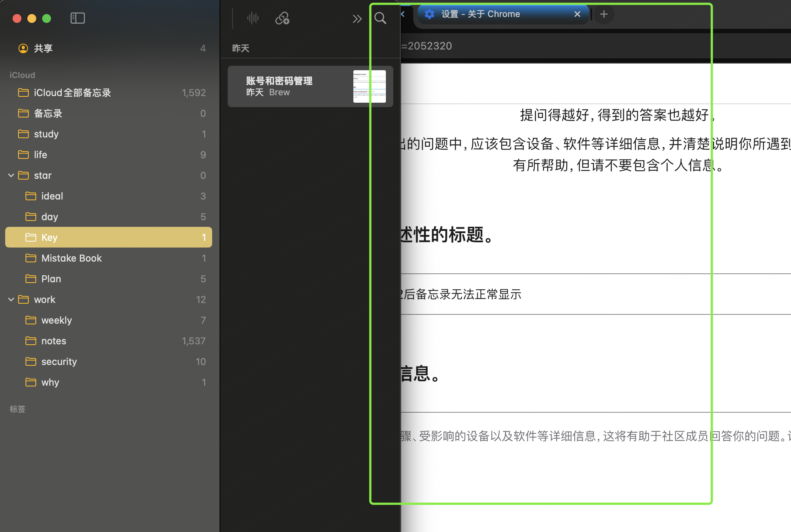Screen dimensions: 791x532
Task: Select the Mistake Book folder
Action: [x=71, y=258]
